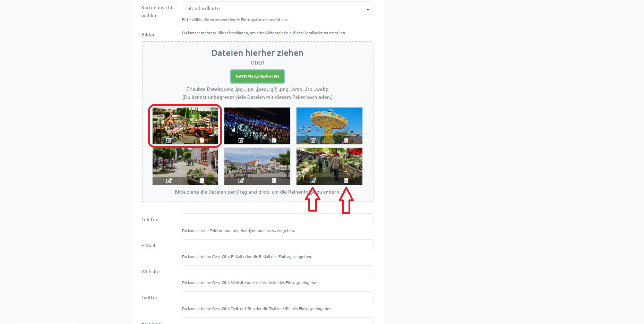Edit the flower market photo

click(313, 181)
